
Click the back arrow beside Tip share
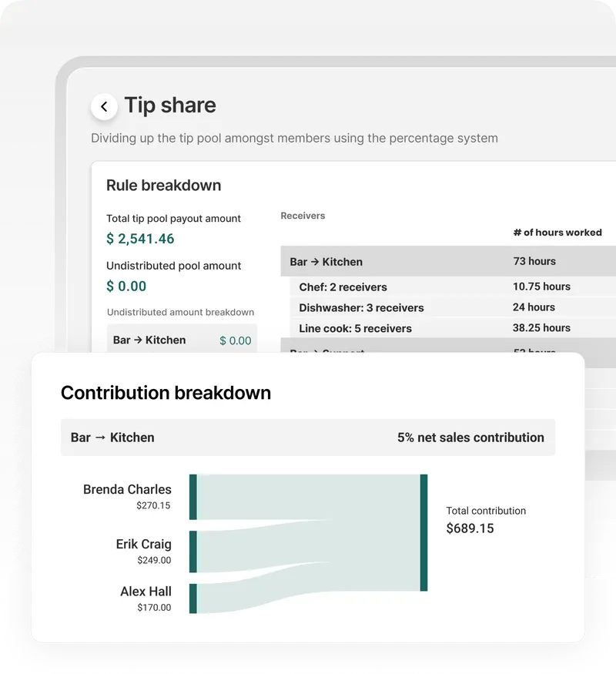click(104, 106)
